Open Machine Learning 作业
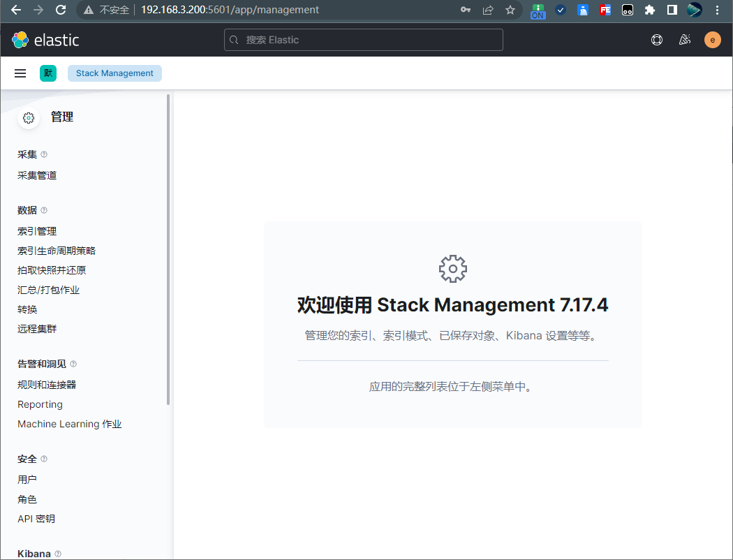 (68, 424)
